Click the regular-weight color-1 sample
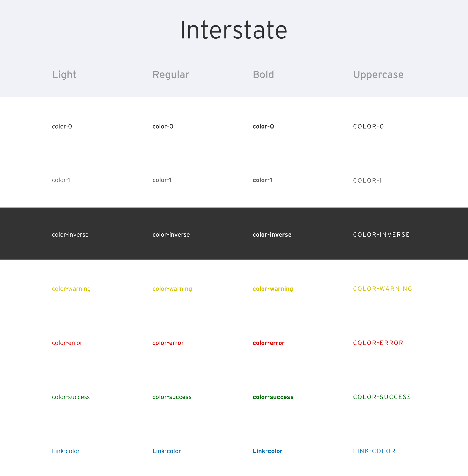 (162, 180)
